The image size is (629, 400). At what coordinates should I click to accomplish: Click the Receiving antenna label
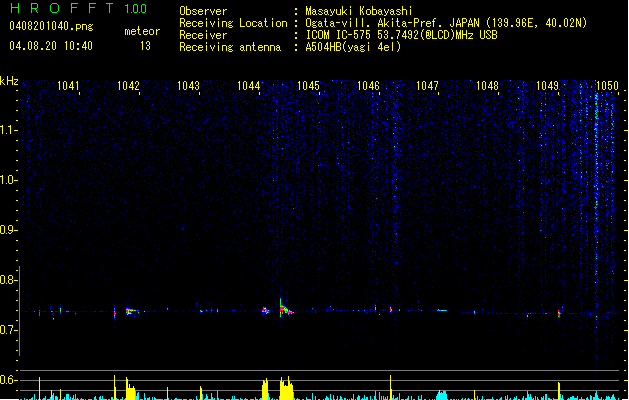click(x=230, y=47)
